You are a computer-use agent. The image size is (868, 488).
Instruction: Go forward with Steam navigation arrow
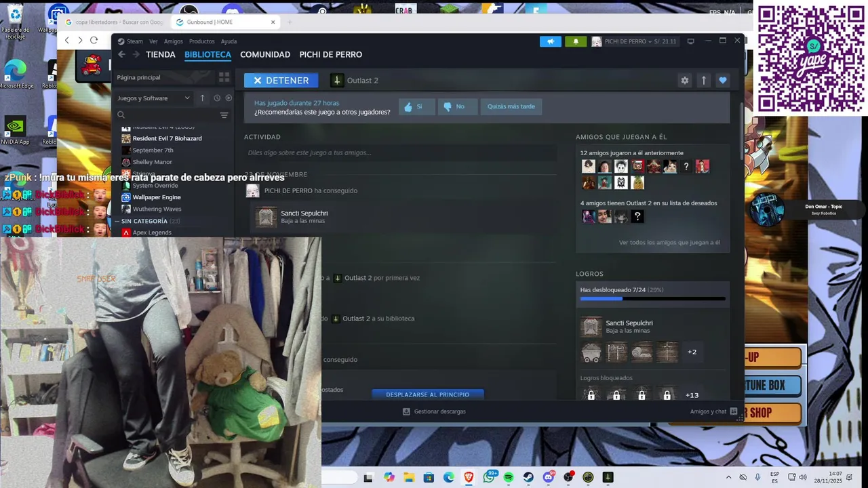(136, 54)
